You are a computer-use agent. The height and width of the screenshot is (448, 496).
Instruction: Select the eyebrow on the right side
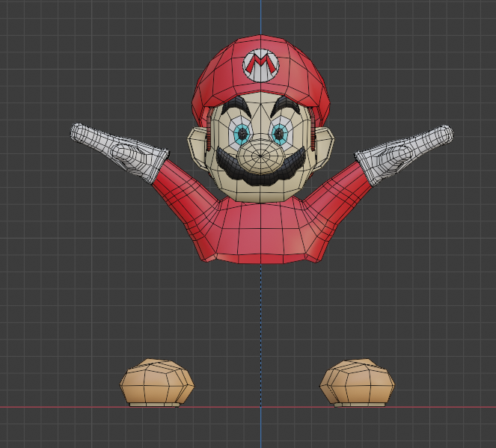[286, 105]
